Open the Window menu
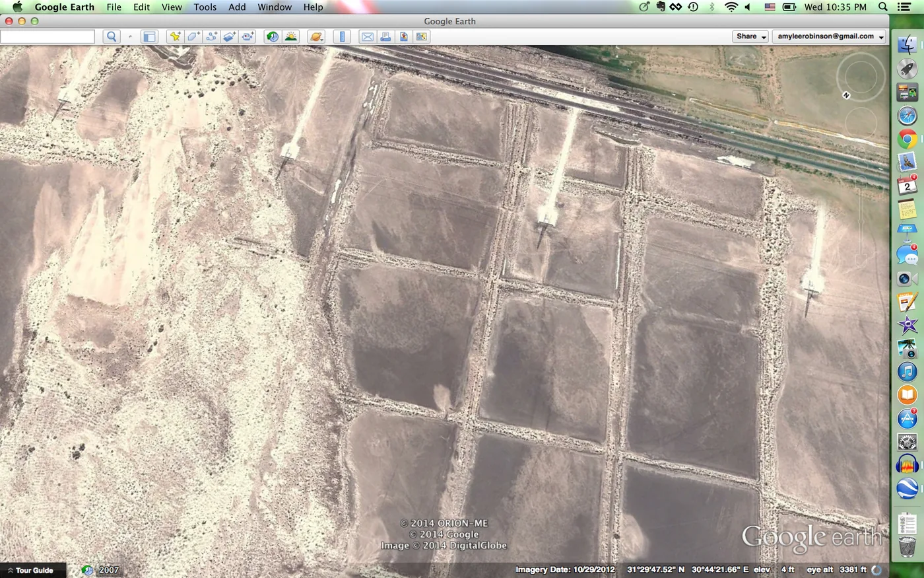Image resolution: width=924 pixels, height=578 pixels. tap(275, 7)
